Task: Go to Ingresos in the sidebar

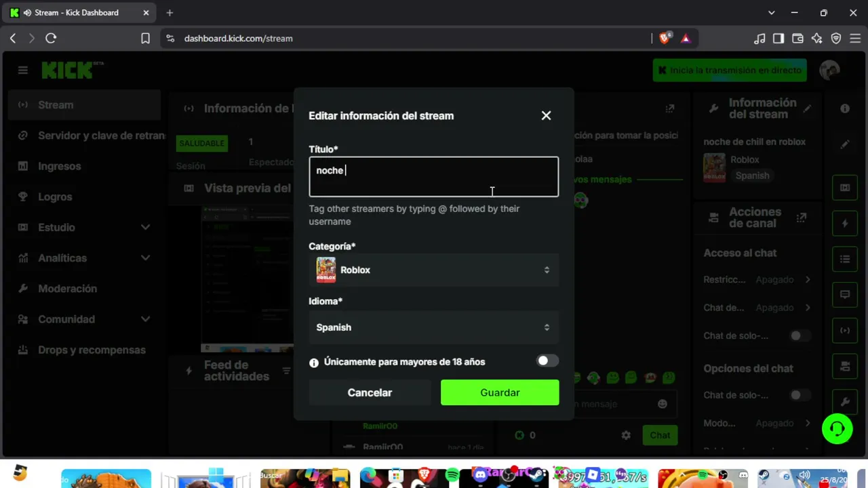Action: (84, 166)
